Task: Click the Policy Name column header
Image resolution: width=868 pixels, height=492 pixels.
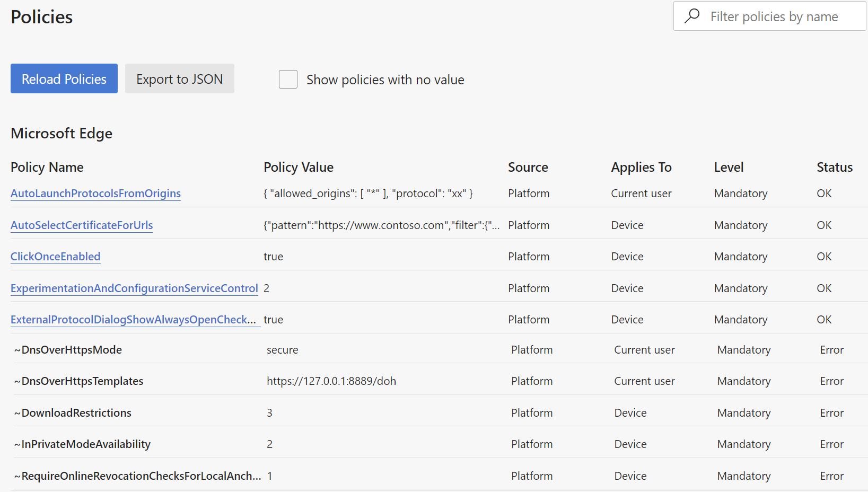Action: click(47, 168)
